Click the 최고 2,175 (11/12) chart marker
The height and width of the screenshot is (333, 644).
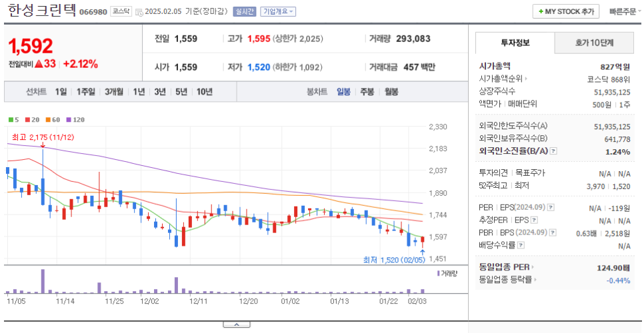tap(43, 137)
